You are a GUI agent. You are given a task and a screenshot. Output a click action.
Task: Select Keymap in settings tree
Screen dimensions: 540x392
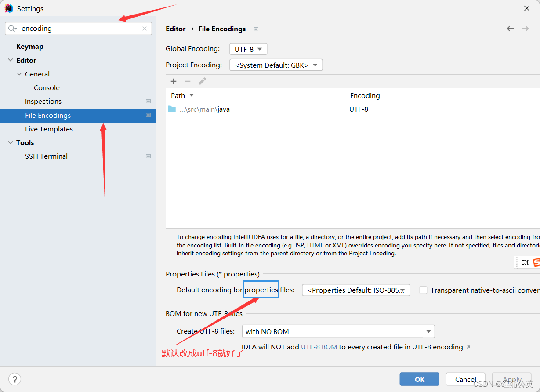click(30, 47)
